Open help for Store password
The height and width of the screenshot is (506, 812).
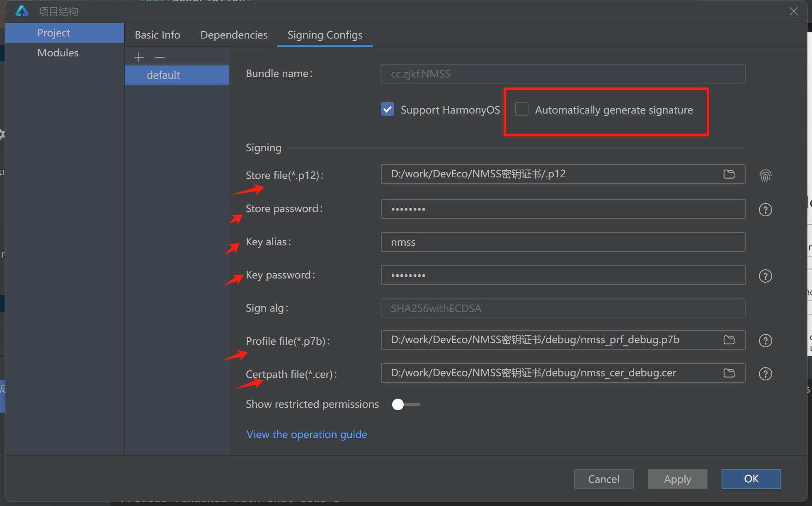tap(765, 210)
